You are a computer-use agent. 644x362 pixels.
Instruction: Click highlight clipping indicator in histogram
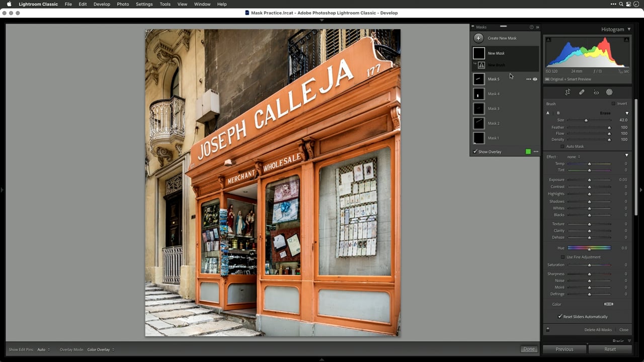[x=626, y=40]
